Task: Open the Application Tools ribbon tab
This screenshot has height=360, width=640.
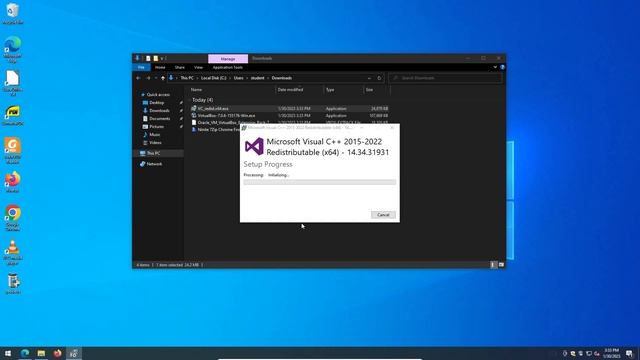Action: (227, 67)
